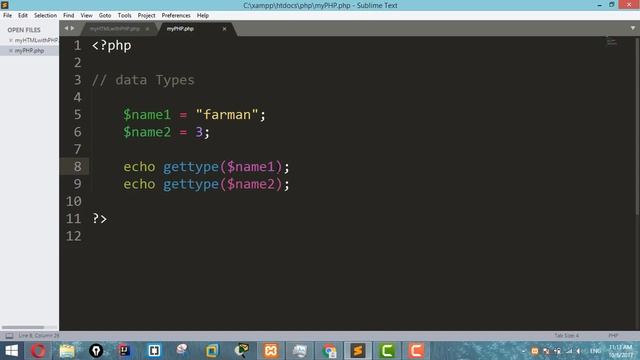Go to previous tab with left arrow
This screenshot has height=360, width=640.
[66, 28]
